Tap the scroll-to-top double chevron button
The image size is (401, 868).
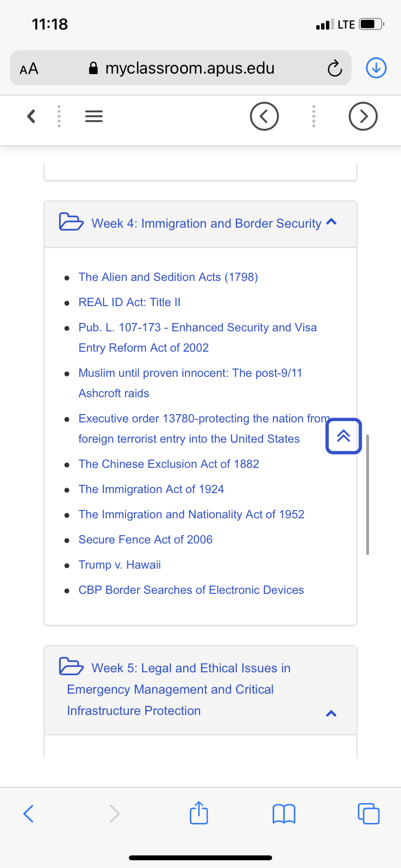click(x=344, y=436)
